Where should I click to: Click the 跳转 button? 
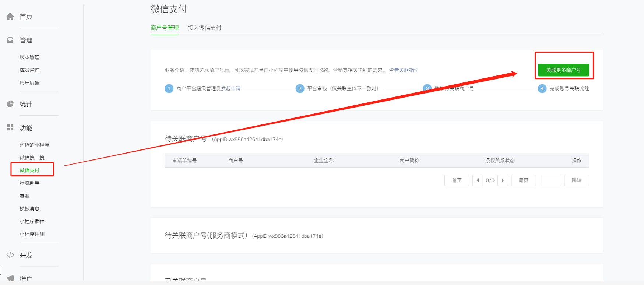point(577,180)
